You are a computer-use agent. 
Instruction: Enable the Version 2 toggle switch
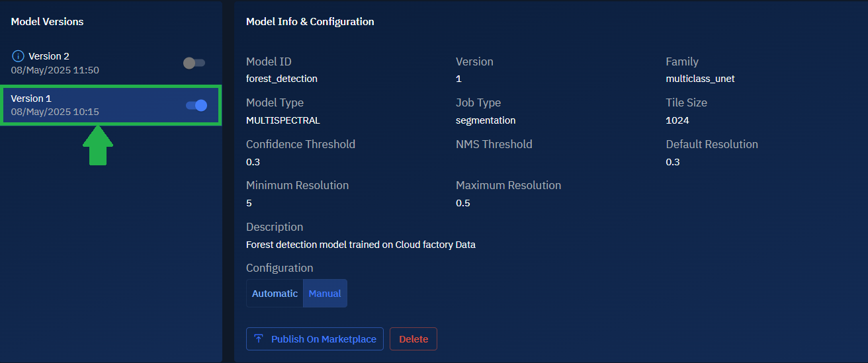pyautogui.click(x=194, y=63)
